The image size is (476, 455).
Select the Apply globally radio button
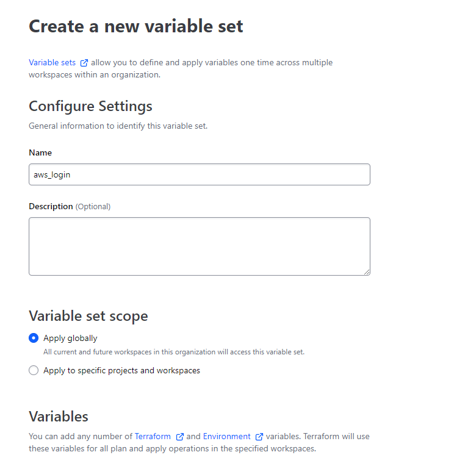(34, 339)
